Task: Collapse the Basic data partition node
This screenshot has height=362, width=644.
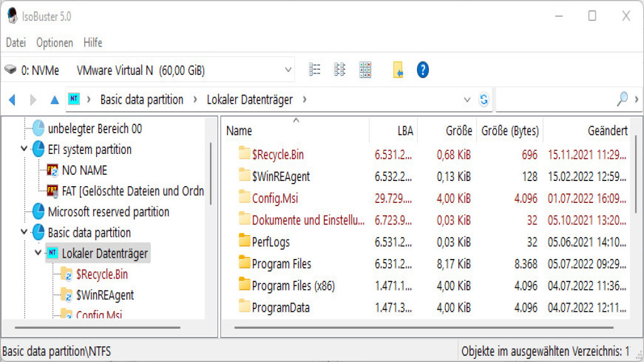Action: coord(24,233)
